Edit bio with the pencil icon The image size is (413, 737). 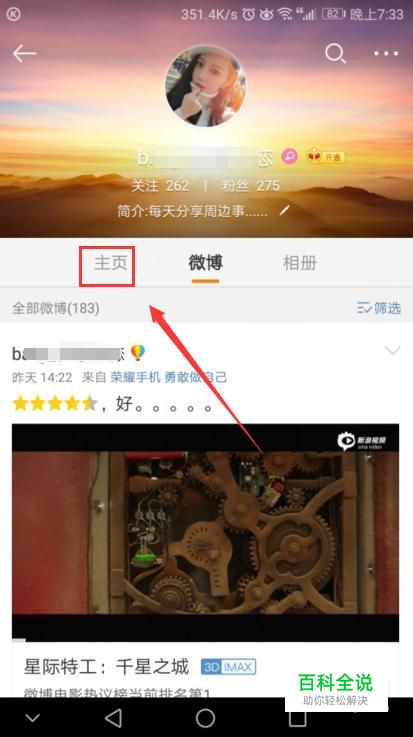coord(284,211)
